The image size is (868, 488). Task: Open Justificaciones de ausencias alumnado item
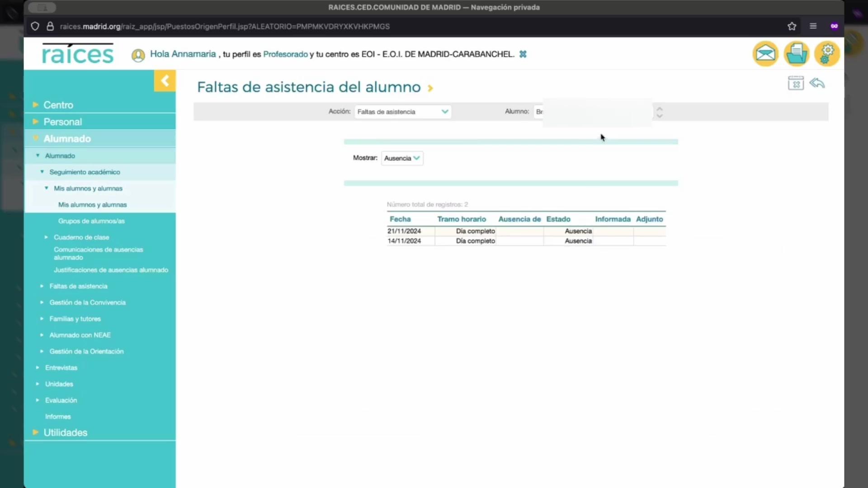coord(111,270)
